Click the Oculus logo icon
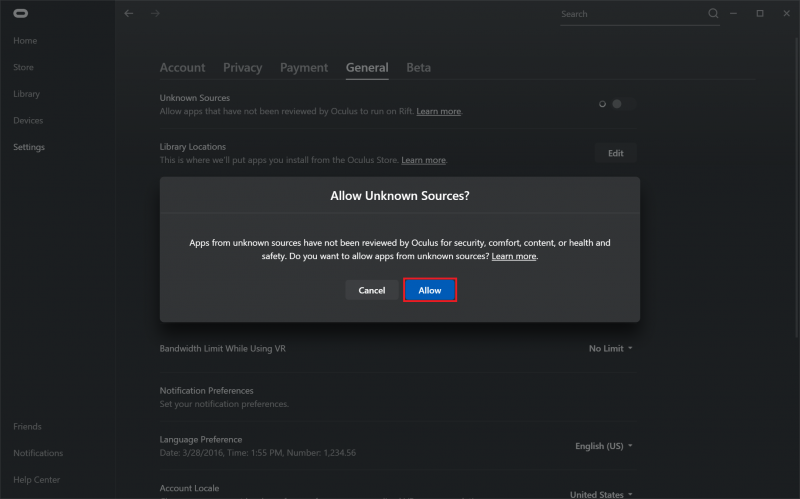 coord(20,13)
